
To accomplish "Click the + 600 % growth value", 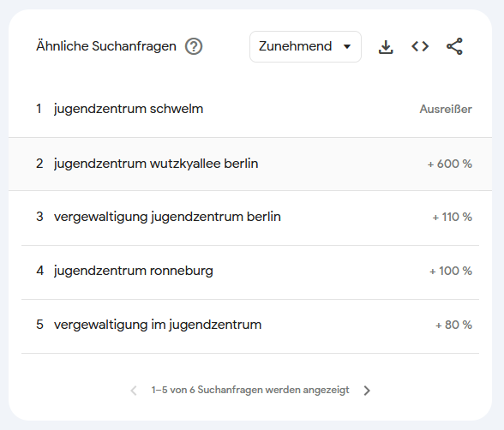I will pyautogui.click(x=450, y=164).
